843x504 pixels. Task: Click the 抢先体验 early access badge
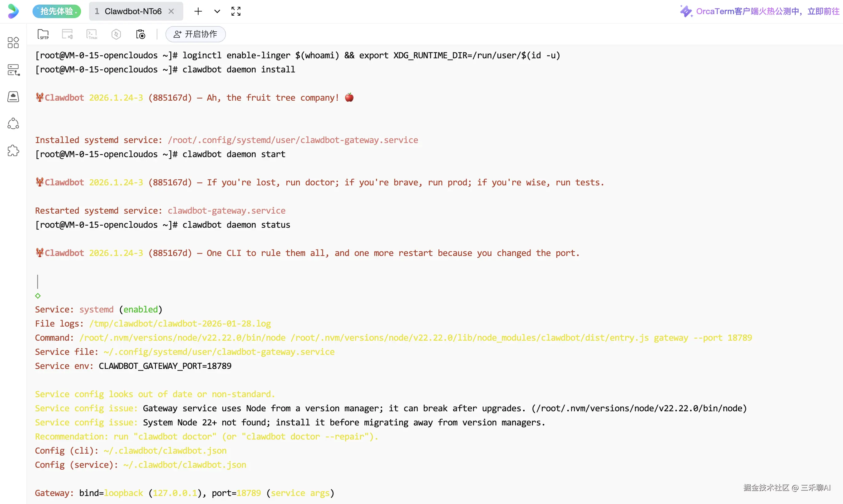pyautogui.click(x=57, y=11)
